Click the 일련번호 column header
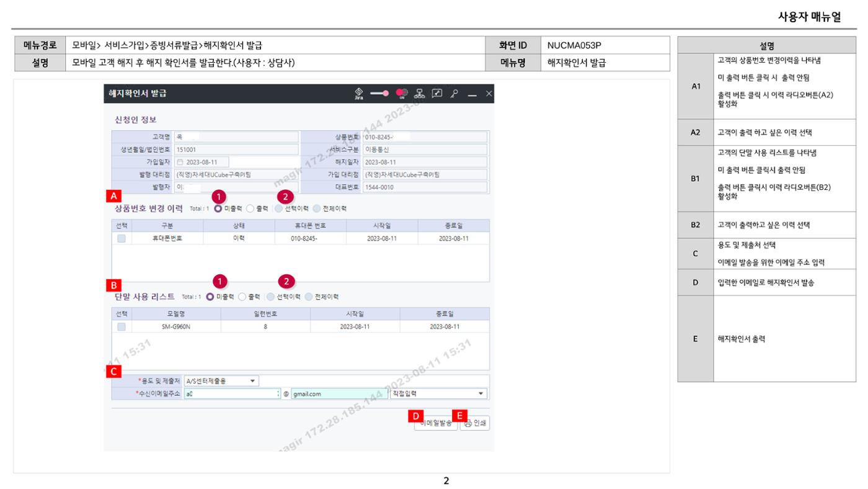868x489 pixels. [x=265, y=314]
